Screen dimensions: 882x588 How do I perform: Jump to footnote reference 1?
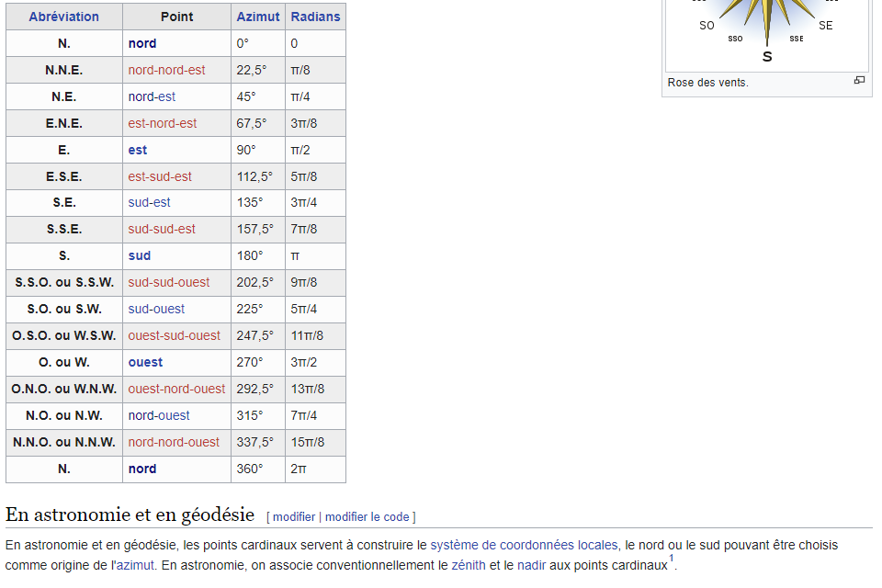[671, 559]
